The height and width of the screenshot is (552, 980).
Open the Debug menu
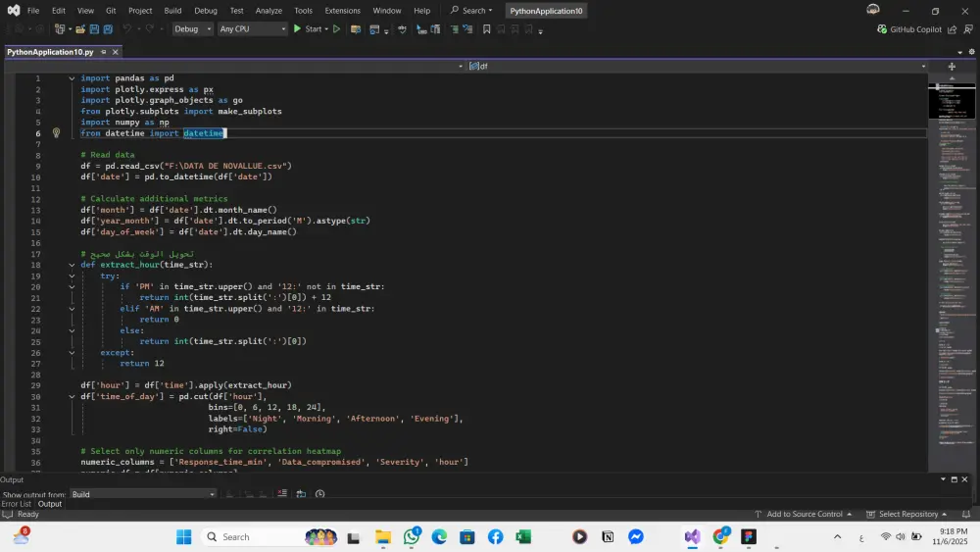coord(206,11)
